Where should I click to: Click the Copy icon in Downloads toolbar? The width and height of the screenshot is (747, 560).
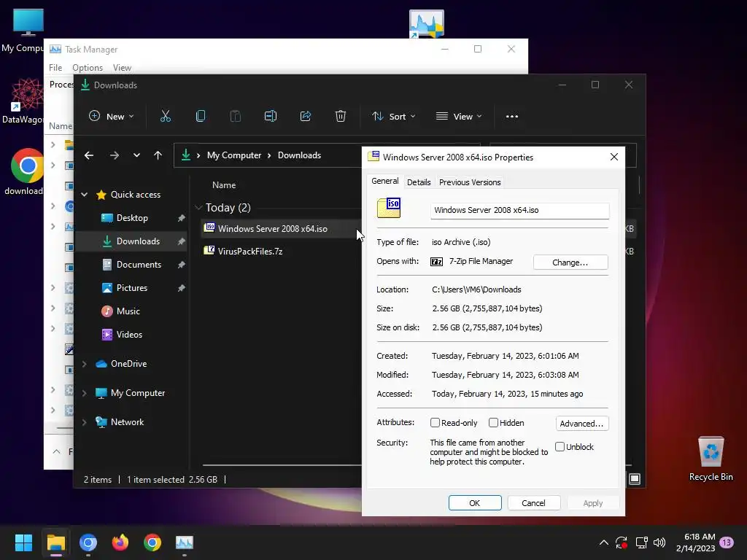point(201,116)
